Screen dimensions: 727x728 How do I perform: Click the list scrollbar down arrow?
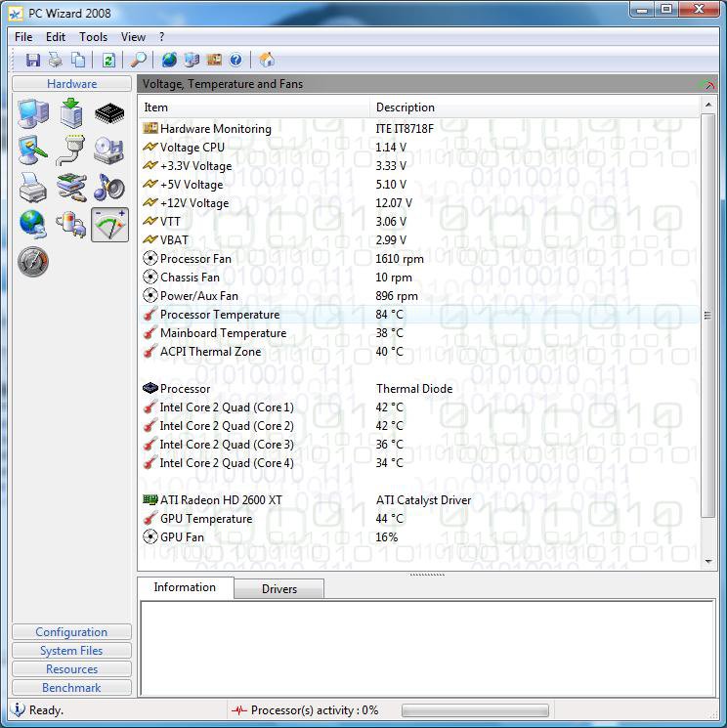pos(708,561)
